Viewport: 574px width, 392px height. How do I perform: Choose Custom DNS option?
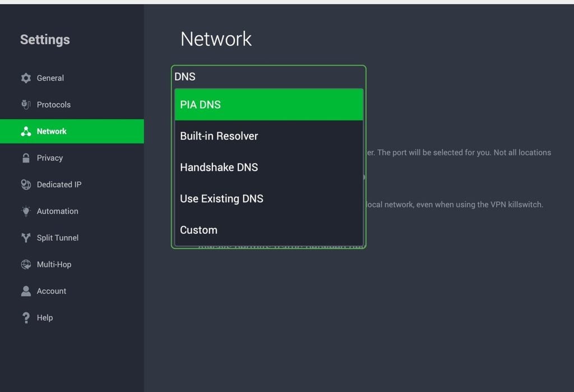(269, 230)
